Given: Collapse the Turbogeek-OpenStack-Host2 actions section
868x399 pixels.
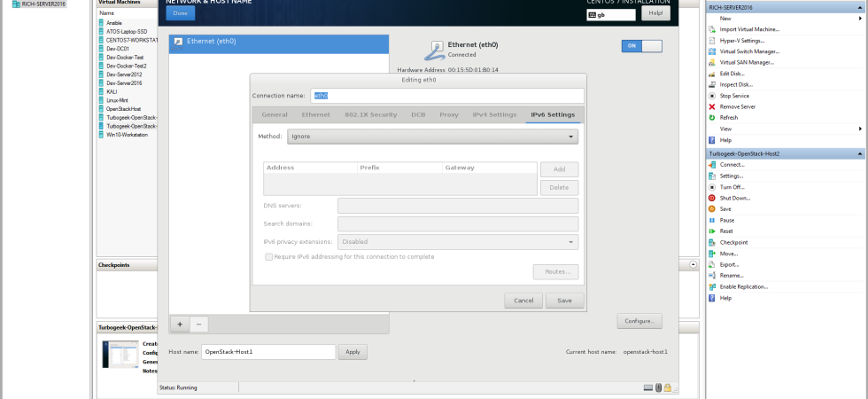Looking at the screenshot, I should pos(860,153).
